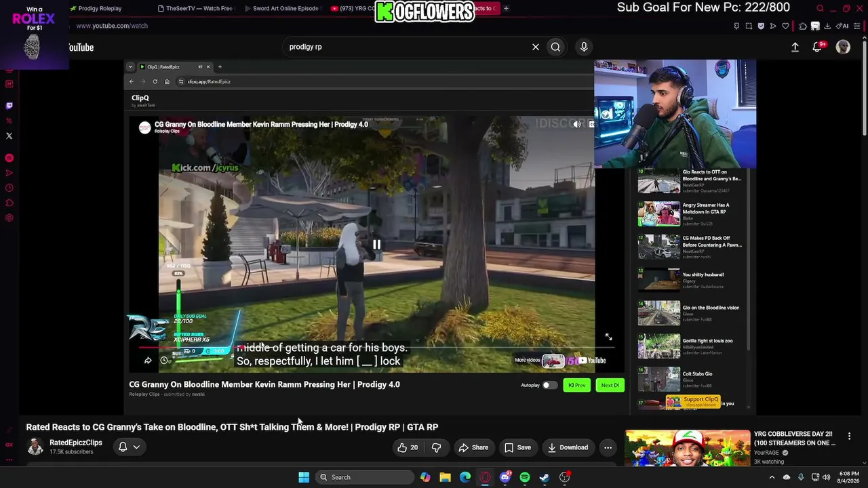Click the YouTube search magnifier button
The image size is (868, 488).
[555, 47]
